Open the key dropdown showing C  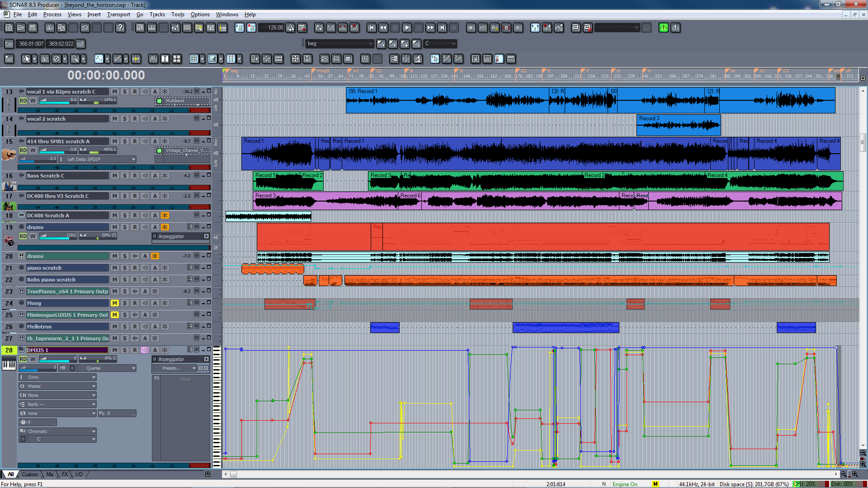[440, 44]
